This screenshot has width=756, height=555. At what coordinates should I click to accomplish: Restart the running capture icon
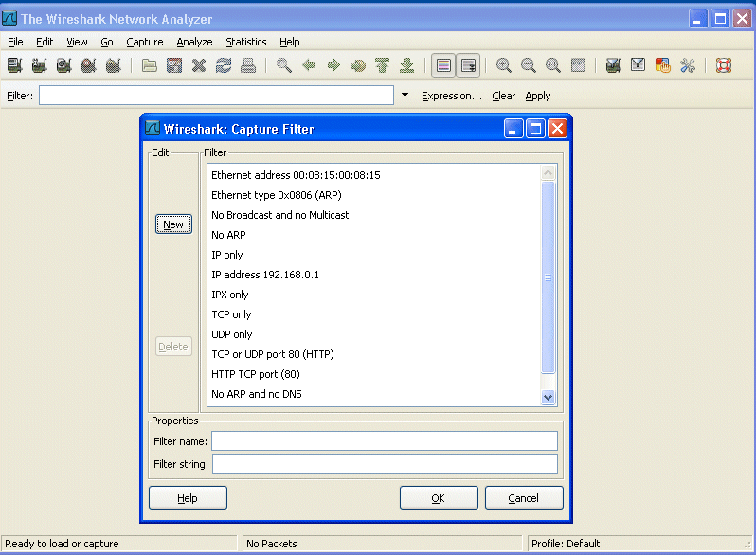point(114,65)
